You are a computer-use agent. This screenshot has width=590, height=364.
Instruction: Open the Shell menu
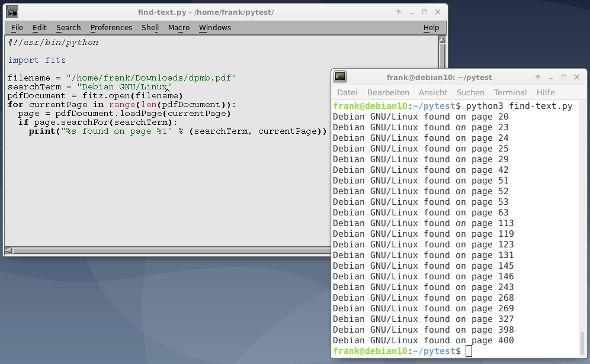click(x=150, y=27)
